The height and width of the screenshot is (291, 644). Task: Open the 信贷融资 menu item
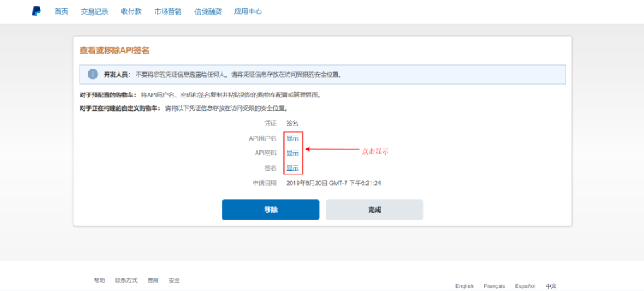pos(208,11)
